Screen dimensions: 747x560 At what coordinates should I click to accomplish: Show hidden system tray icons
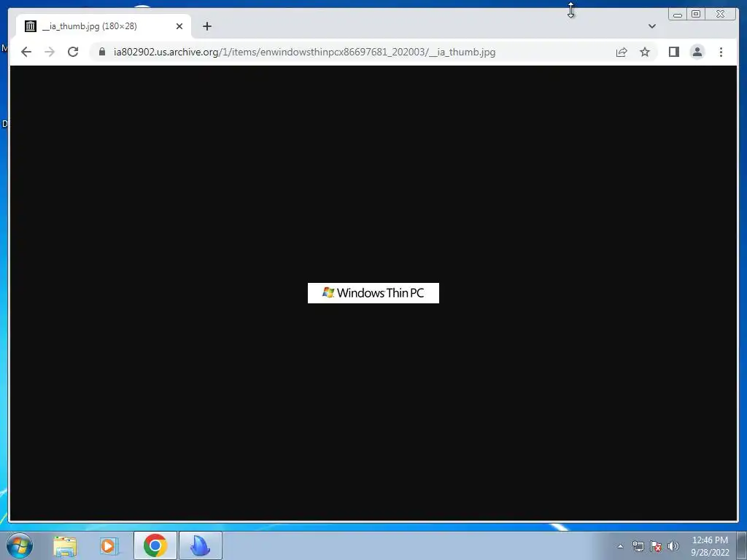620,546
